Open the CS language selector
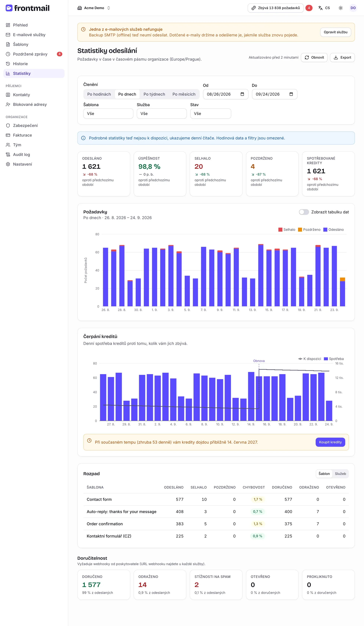The width and height of the screenshot is (364, 626). click(x=324, y=8)
